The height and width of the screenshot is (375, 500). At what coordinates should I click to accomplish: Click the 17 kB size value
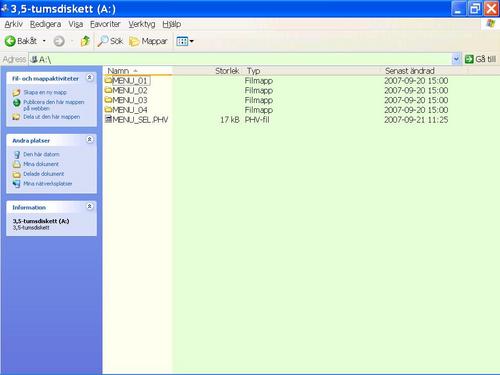pyautogui.click(x=230, y=120)
